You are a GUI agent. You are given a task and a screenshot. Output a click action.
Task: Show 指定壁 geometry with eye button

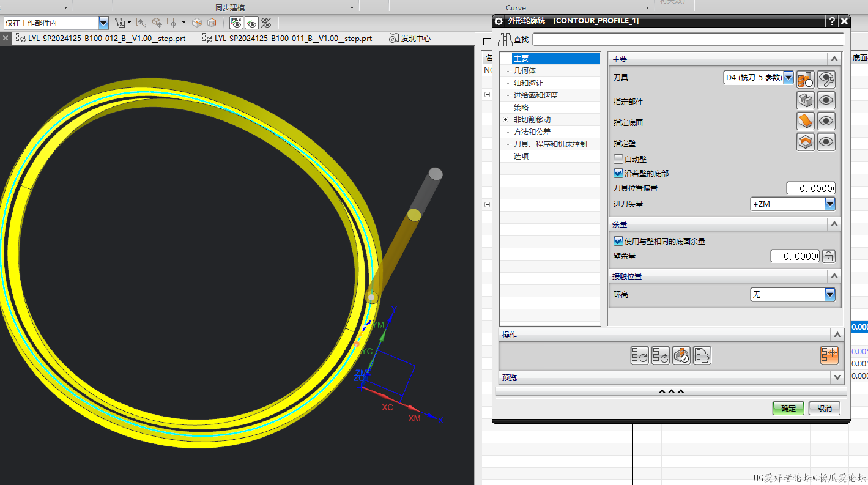826,142
